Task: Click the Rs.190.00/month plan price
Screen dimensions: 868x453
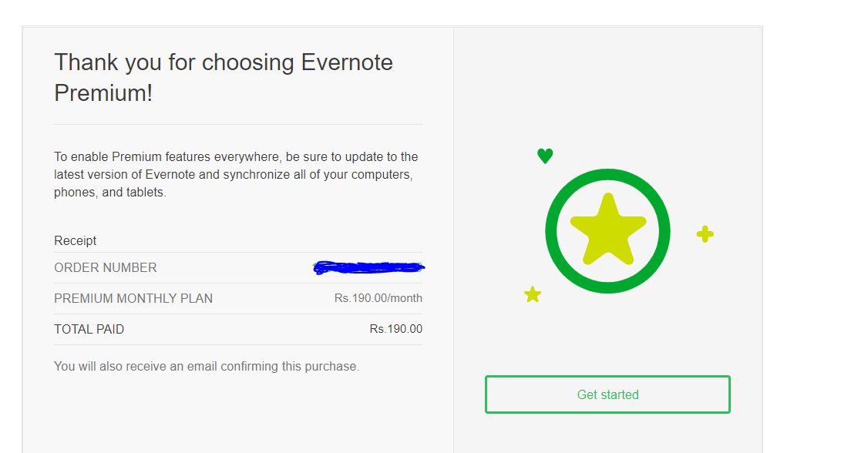Action: tap(378, 298)
